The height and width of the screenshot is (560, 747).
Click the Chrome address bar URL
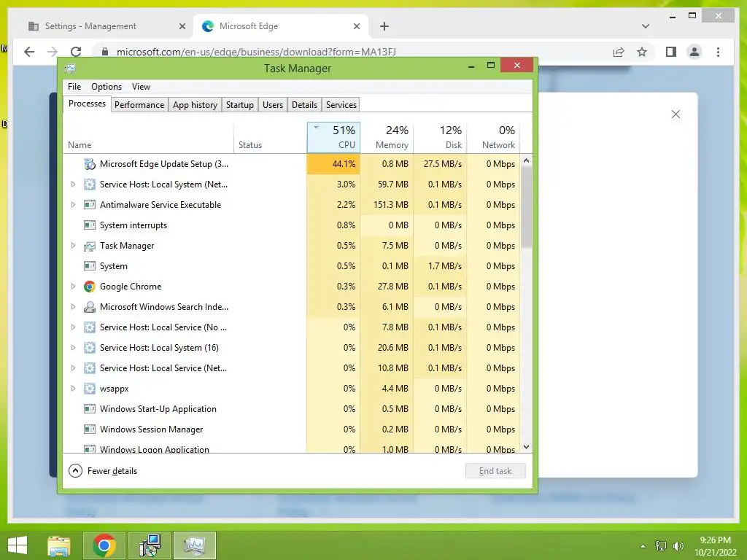[x=256, y=52]
